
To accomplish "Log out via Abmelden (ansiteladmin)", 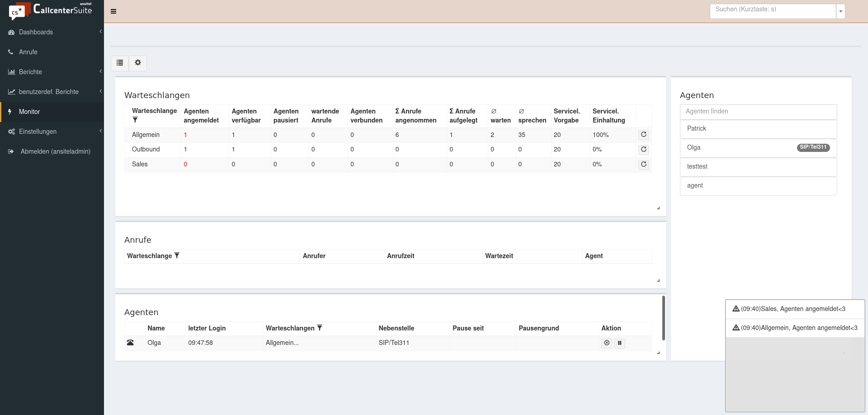I will (x=55, y=151).
